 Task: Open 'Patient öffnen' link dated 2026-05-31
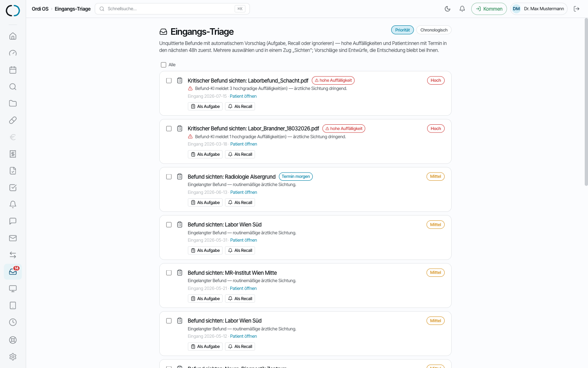click(243, 240)
